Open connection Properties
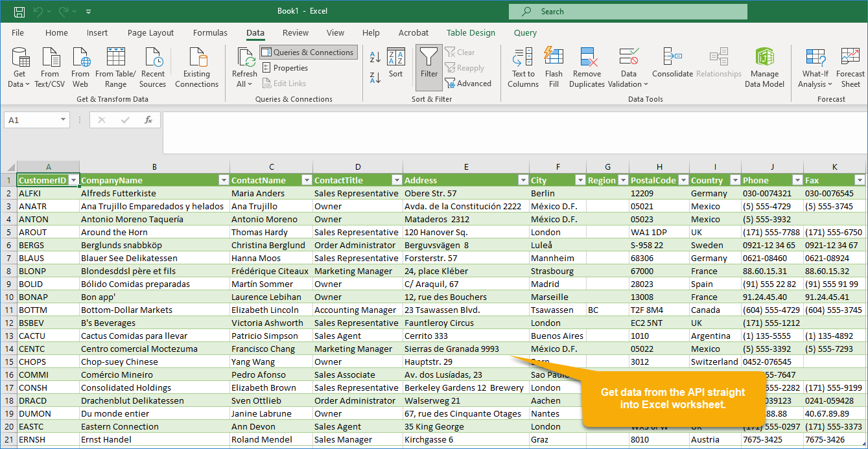The height and width of the screenshot is (449, 868). (x=285, y=68)
